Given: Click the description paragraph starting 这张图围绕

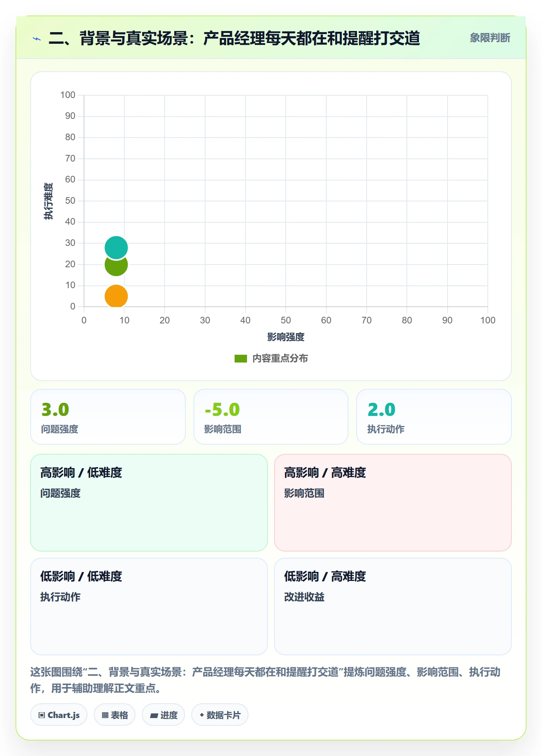Looking at the screenshot, I should (x=266, y=680).
